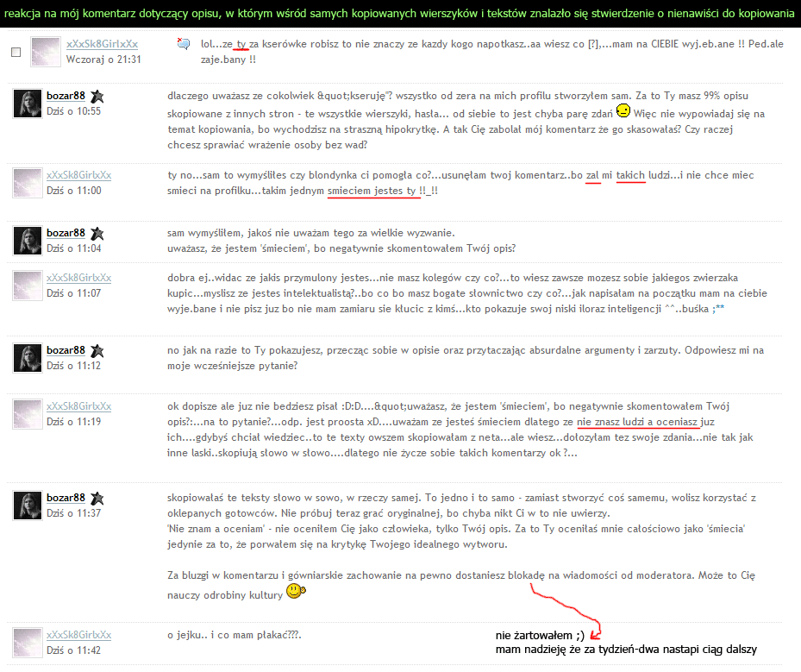Click star icon next to bozar88 at 11:37
The width and height of the screenshot is (801, 672).
click(97, 499)
